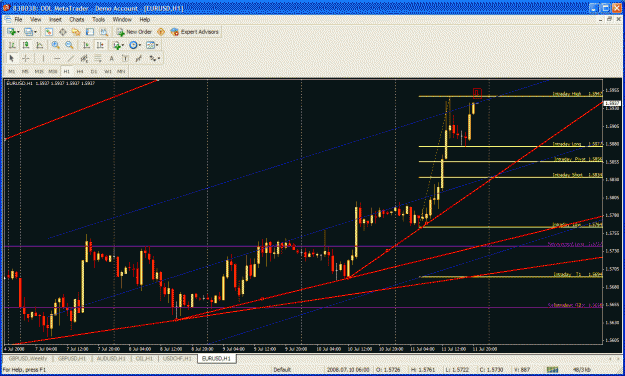The image size is (625, 376).
Task: Select the M15 timeframe button
Action: click(x=39, y=71)
